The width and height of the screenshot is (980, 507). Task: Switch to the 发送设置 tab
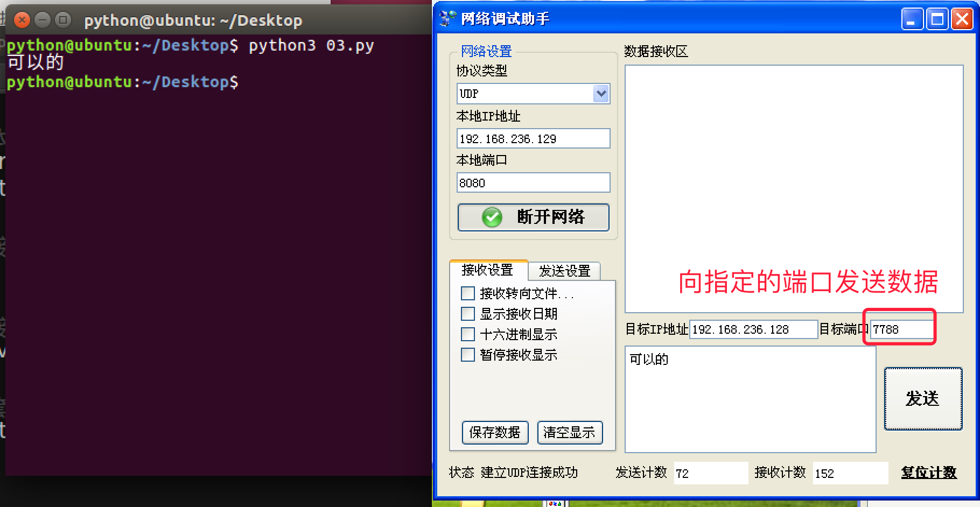pos(564,271)
